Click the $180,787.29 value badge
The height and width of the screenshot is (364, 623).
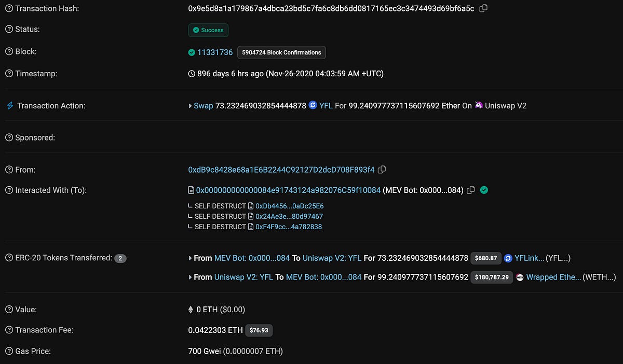[492, 277]
